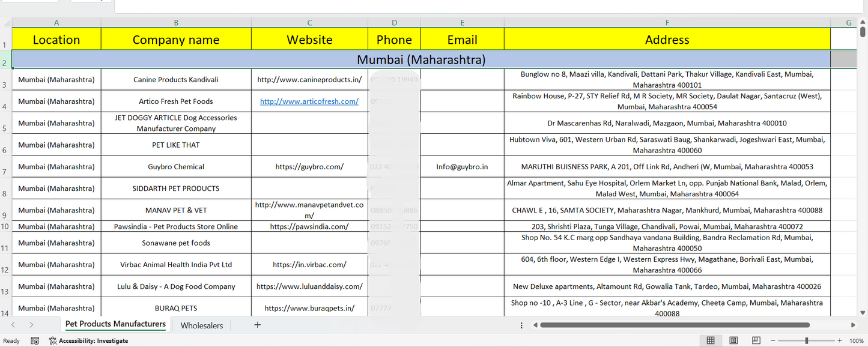The width and height of the screenshot is (868, 347).
Task: Select row 10 header
Action: tap(5, 226)
